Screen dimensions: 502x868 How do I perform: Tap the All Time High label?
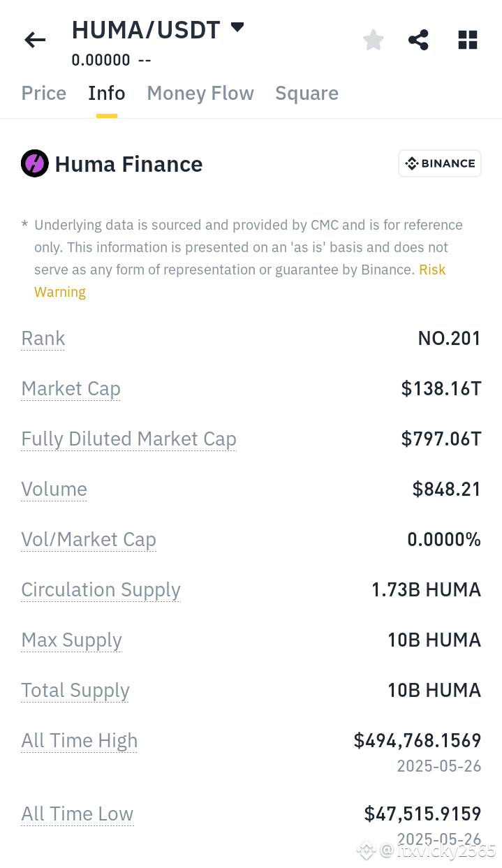pos(80,741)
